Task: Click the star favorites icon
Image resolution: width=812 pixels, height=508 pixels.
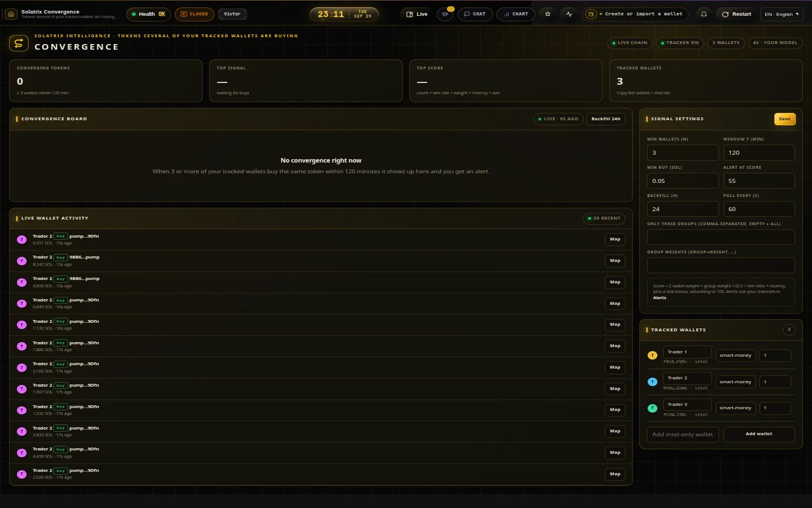Action: tap(548, 14)
